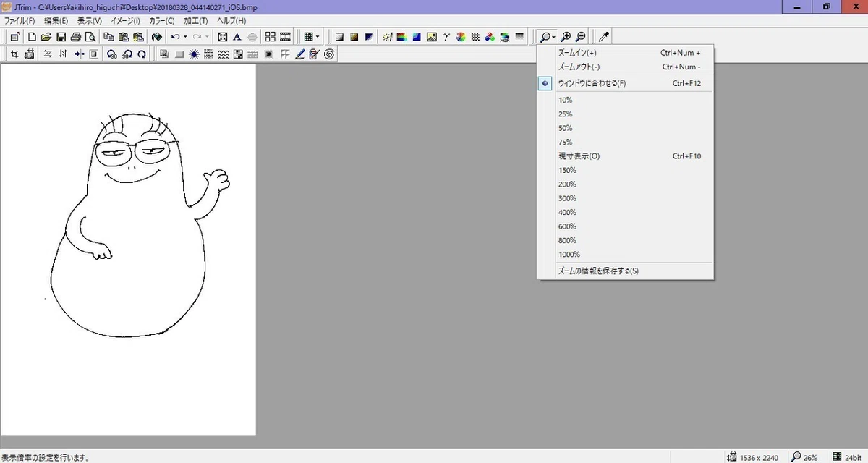This screenshot has height=463, width=868.
Task: Open the undo history dropdown arrow
Action: tap(185, 37)
